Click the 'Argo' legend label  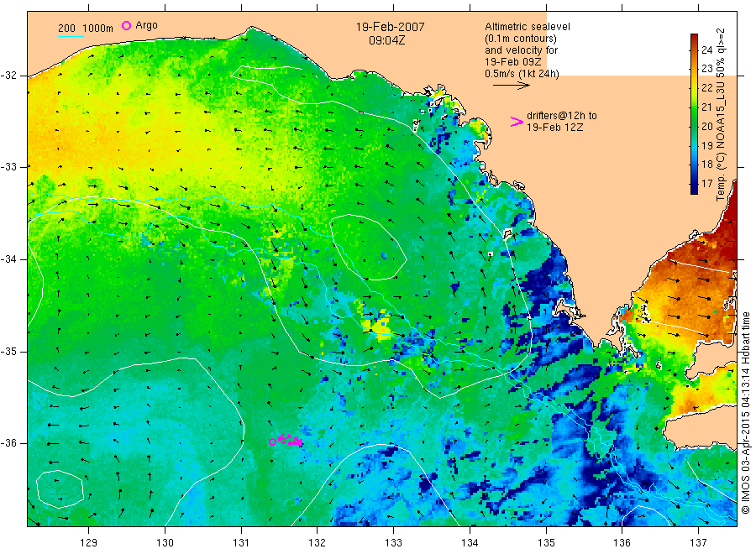pyautogui.click(x=146, y=25)
